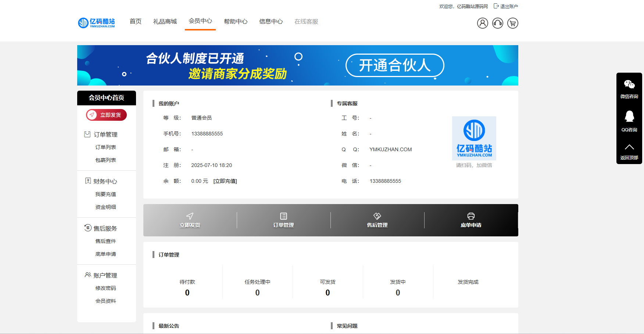
Task: Open the headset customer service icon
Action: coord(497,23)
